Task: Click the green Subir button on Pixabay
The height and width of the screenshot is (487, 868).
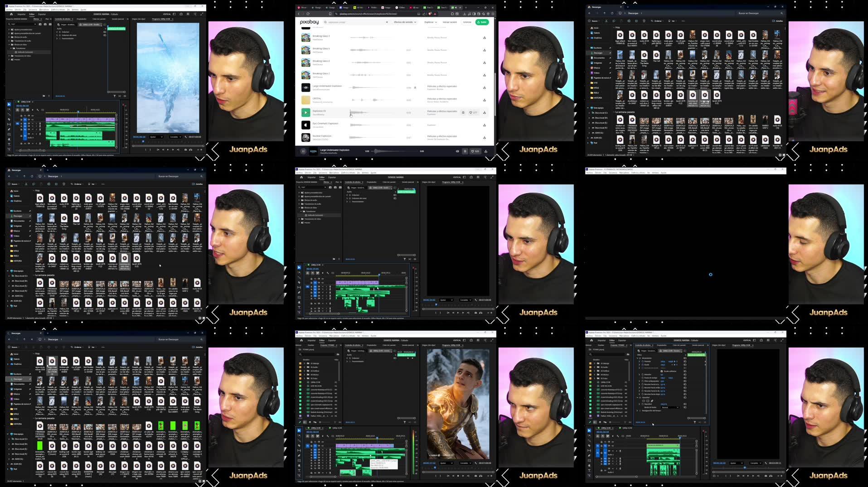Action: [x=482, y=22]
